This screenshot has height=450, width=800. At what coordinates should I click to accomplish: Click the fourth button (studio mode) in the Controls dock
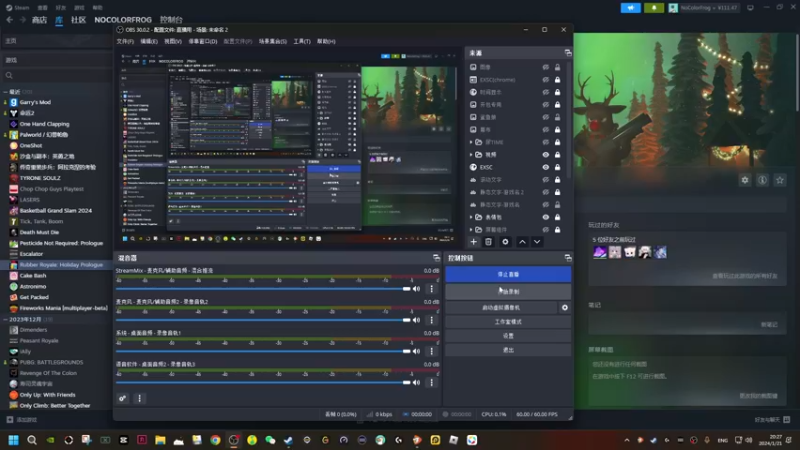click(508, 322)
